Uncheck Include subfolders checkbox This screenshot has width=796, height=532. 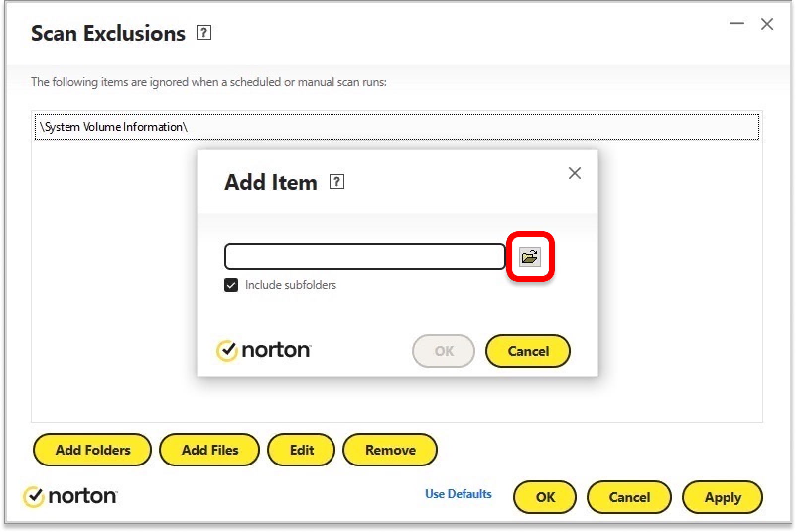tap(231, 285)
